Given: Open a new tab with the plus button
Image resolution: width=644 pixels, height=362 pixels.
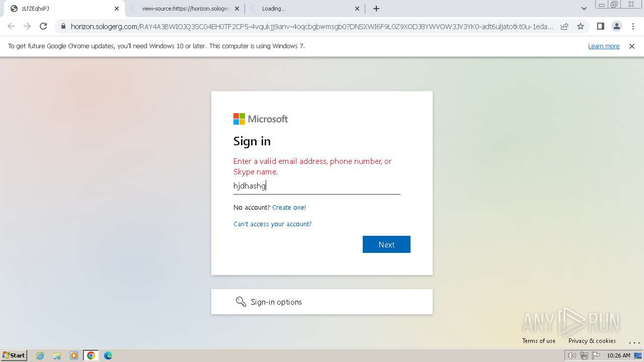Looking at the screenshot, I should click(x=376, y=9).
